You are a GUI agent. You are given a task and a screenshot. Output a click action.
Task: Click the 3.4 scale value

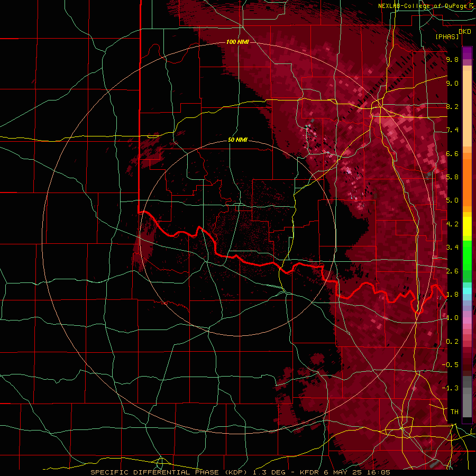(x=452, y=248)
